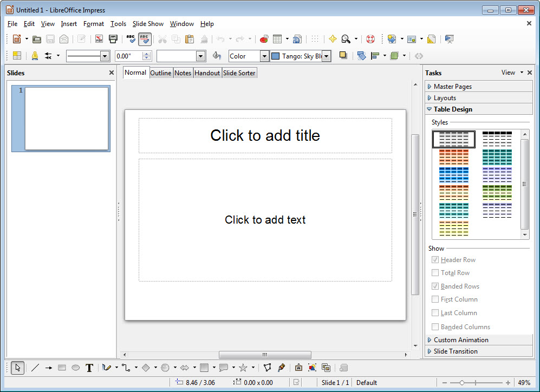
Task: Open LibreOffice Help lifebuoy icon
Action: [x=370, y=39]
